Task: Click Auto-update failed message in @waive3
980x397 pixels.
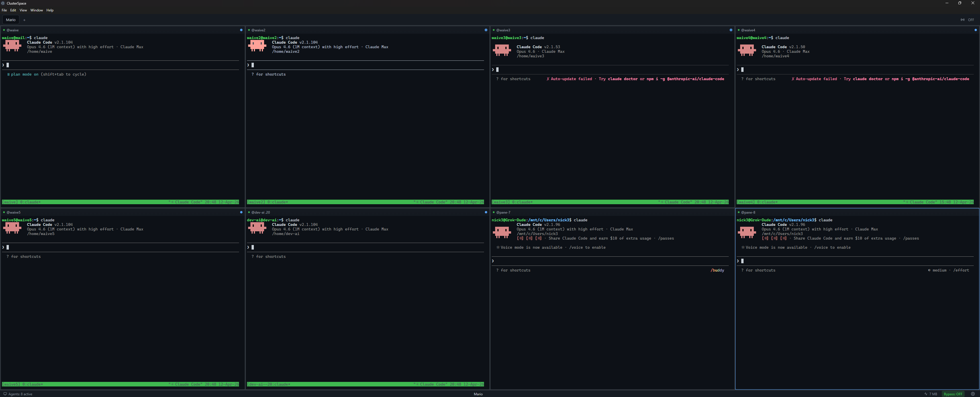Action: (x=635, y=79)
